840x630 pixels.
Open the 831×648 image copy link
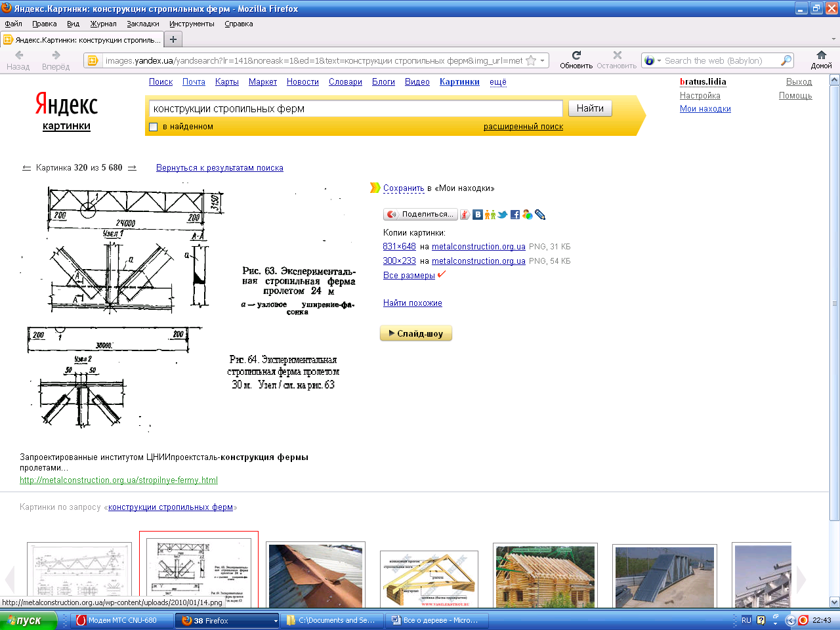pyautogui.click(x=399, y=247)
